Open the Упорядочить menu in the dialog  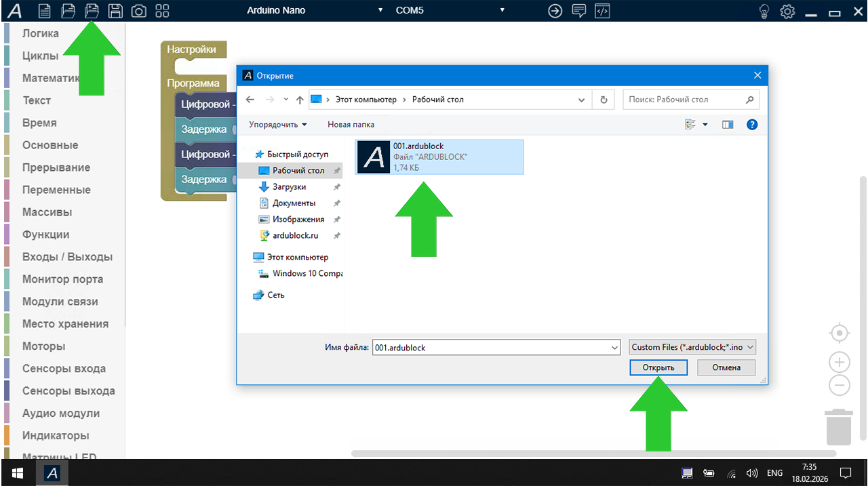pos(277,125)
